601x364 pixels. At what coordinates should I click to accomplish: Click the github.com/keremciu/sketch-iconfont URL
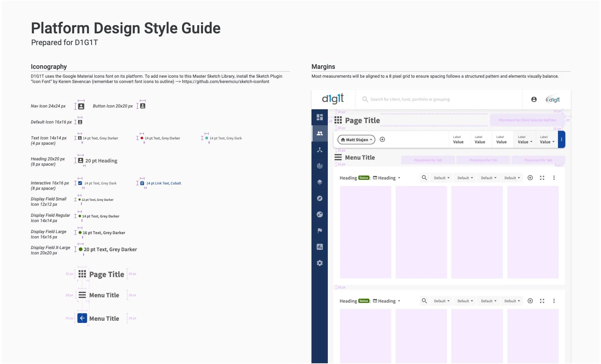click(x=226, y=82)
